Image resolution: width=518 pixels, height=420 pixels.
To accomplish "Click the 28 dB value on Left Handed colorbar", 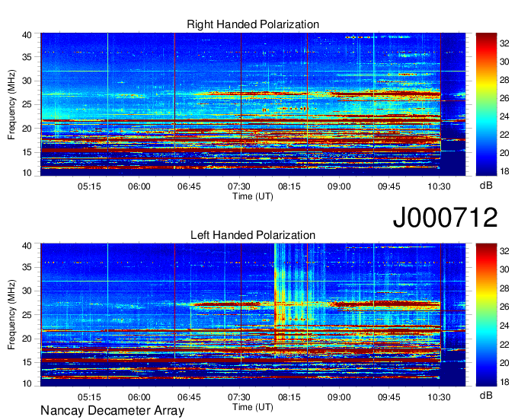I will 504,288.
